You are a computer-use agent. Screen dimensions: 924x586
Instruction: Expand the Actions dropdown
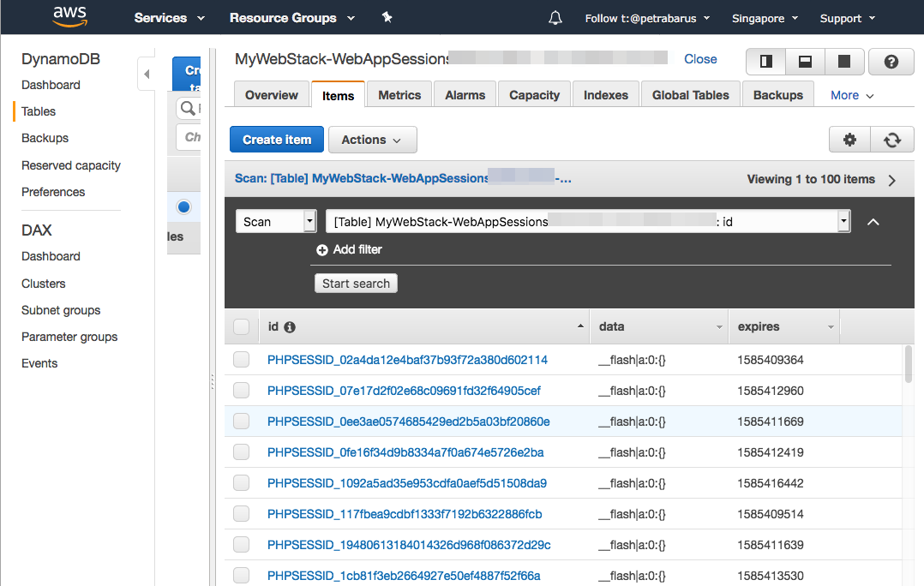click(372, 140)
